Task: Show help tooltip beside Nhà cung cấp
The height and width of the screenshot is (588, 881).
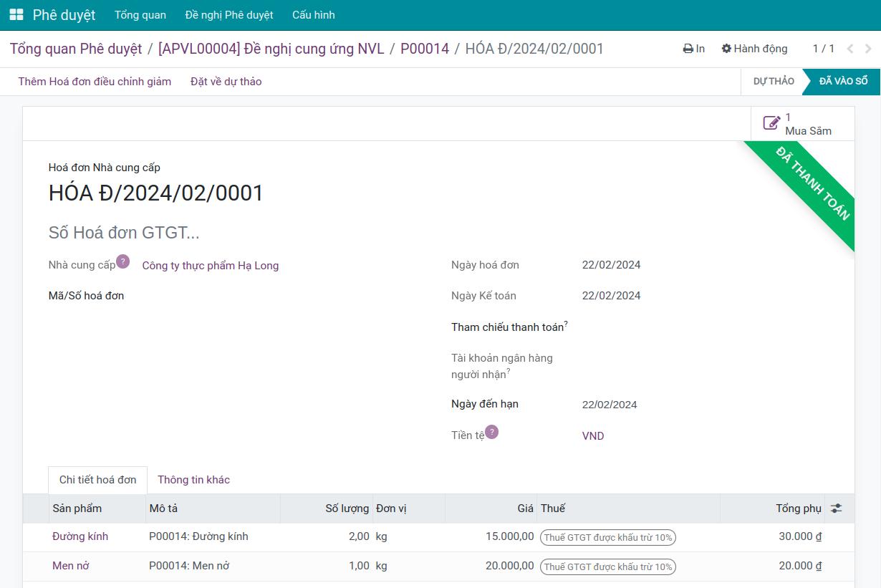Action: [123, 261]
